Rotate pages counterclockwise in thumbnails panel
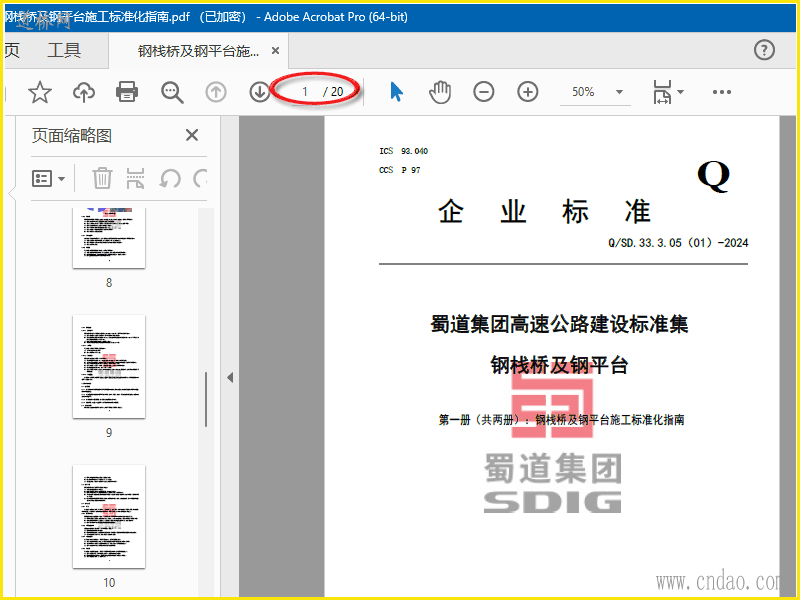 coord(169,179)
